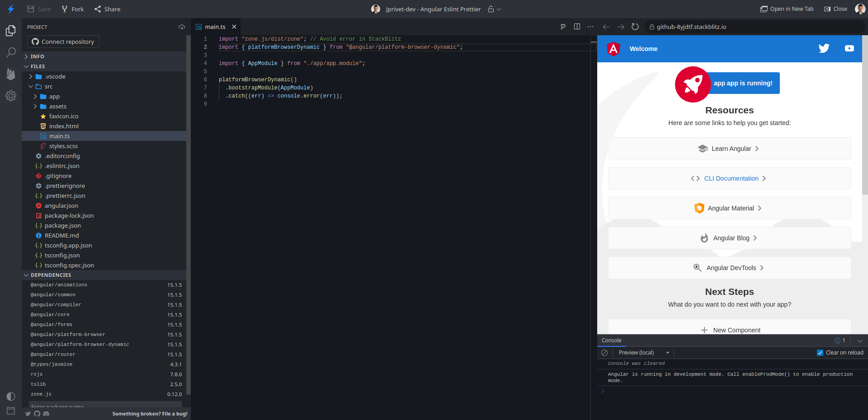Image resolution: width=868 pixels, height=420 pixels.
Task: Open README.md in file tree
Action: click(104, 235)
